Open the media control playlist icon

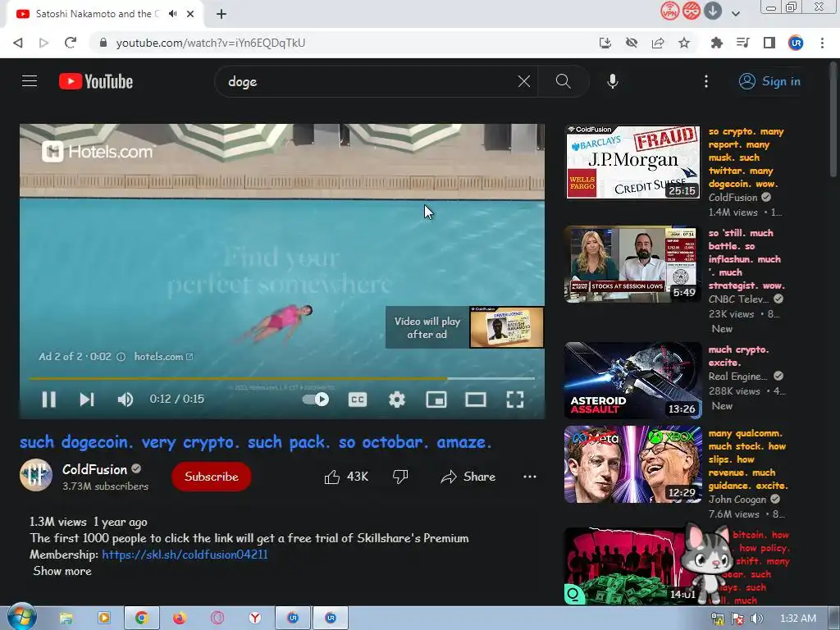743,43
